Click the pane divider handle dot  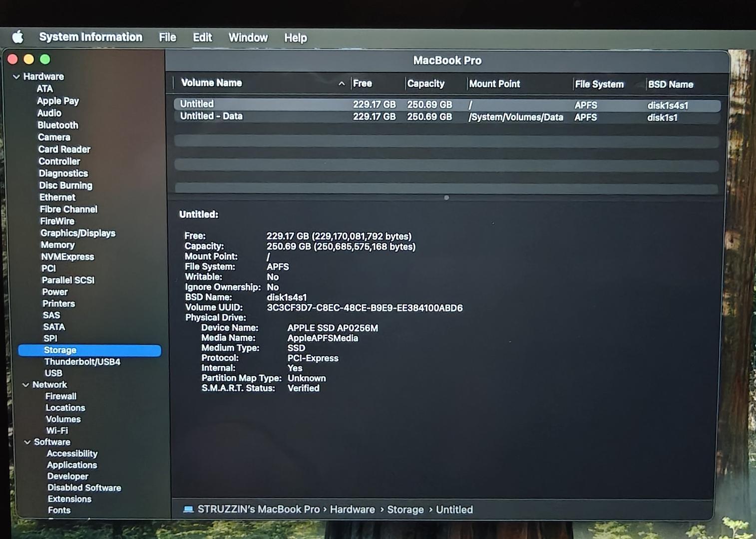[446, 198]
